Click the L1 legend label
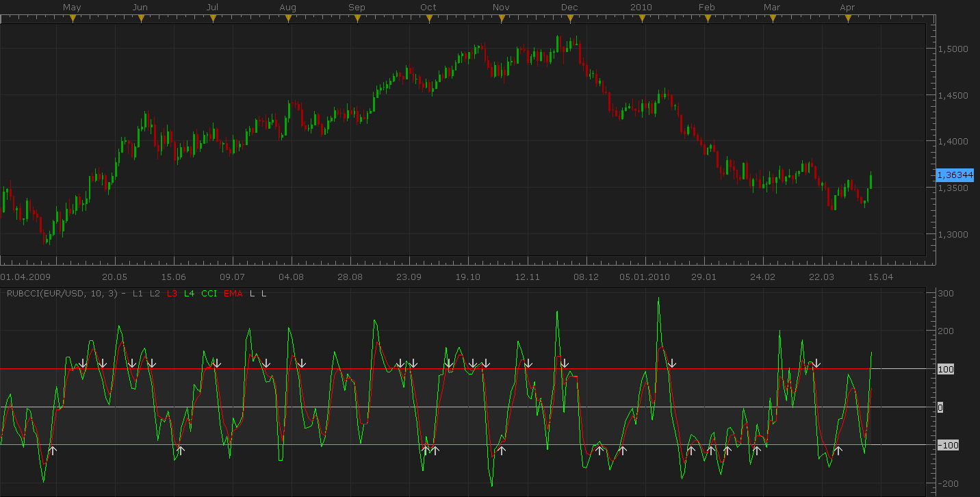The width and height of the screenshot is (980, 497). coord(138,293)
